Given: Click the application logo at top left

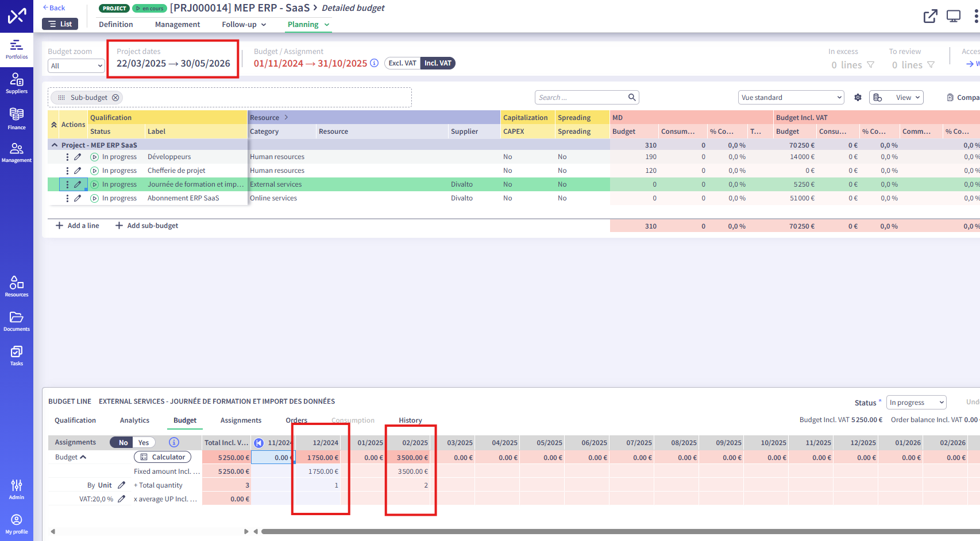Looking at the screenshot, I should pyautogui.click(x=17, y=16).
